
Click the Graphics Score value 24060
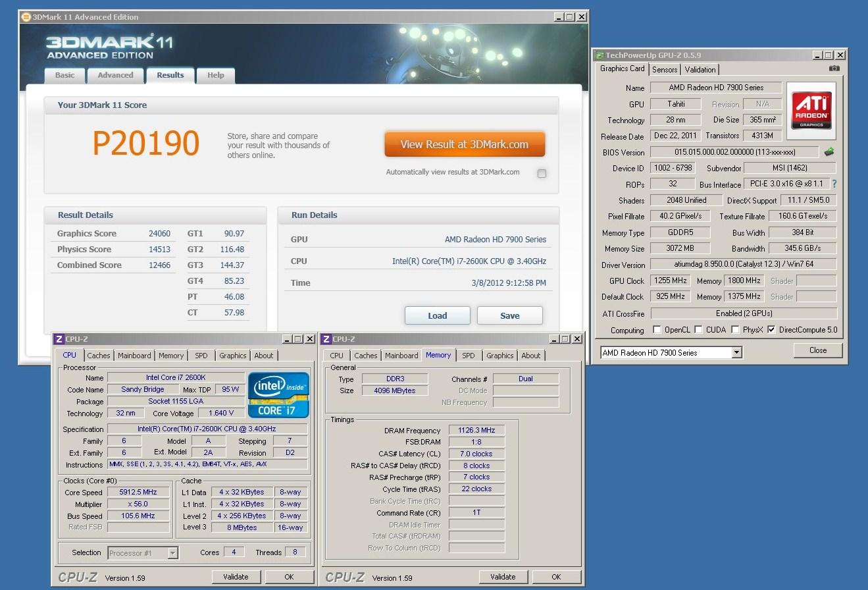tap(159, 233)
